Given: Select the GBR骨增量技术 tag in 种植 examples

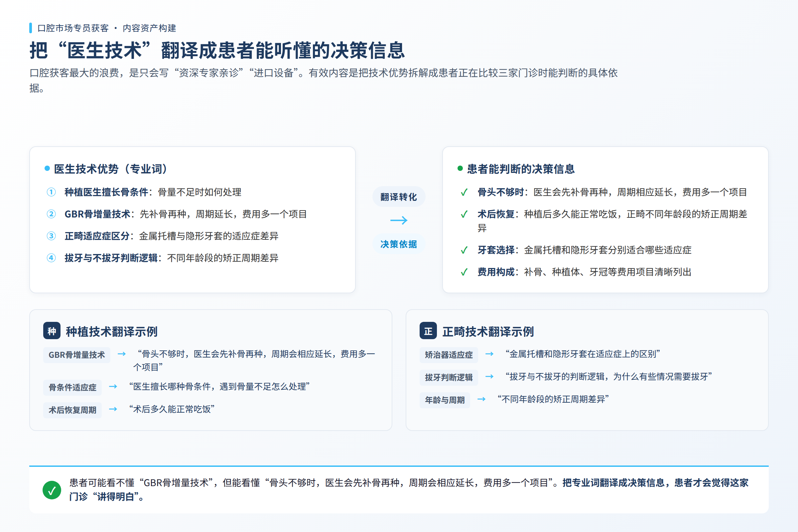Looking at the screenshot, I should tap(77, 355).
